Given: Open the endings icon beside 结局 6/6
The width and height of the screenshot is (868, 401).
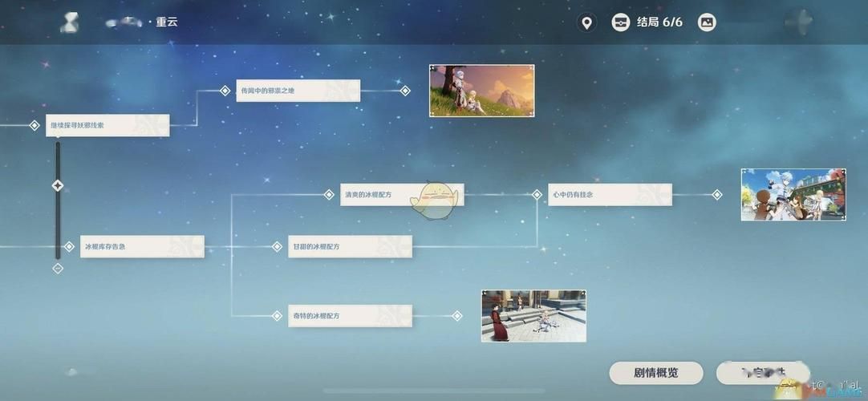Looking at the screenshot, I should [x=620, y=22].
